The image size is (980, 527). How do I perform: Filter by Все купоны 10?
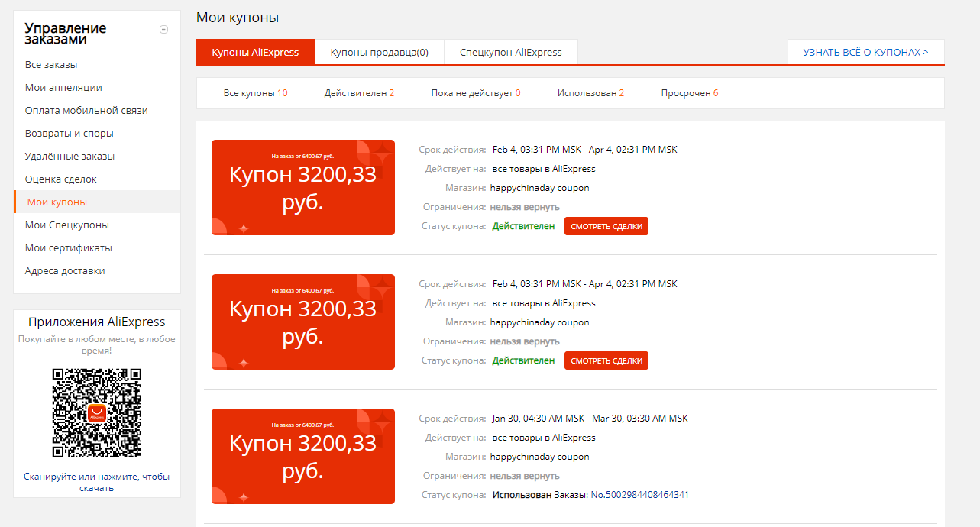pyautogui.click(x=255, y=93)
